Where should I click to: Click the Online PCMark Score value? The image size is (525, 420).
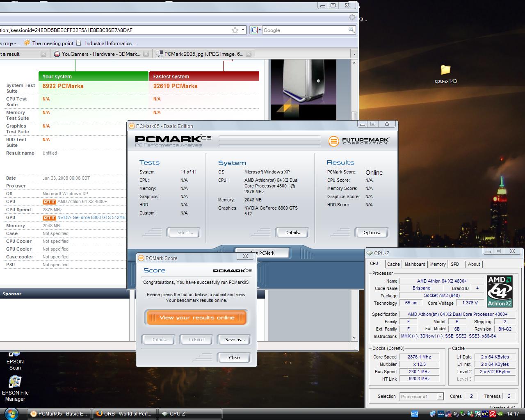374,173
